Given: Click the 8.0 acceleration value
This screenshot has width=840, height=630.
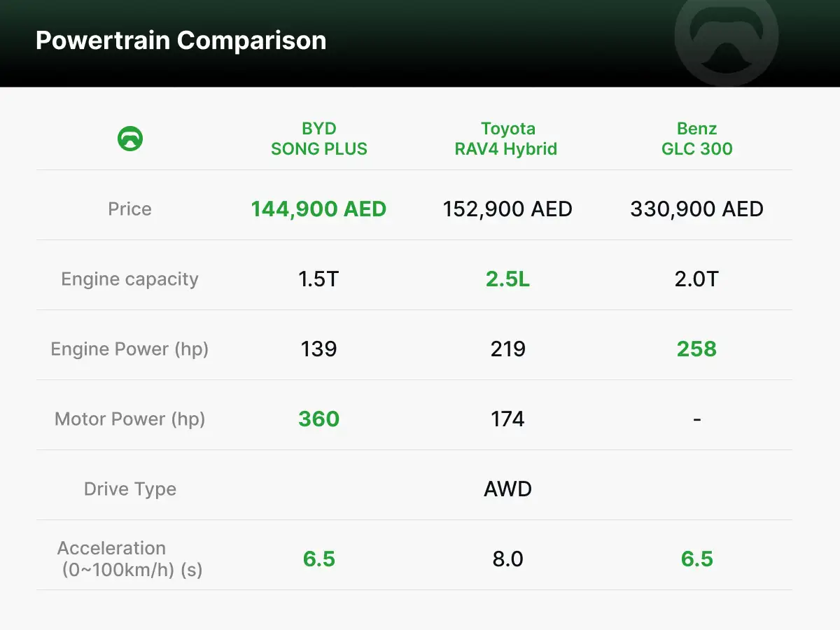Looking at the screenshot, I should click(507, 559).
